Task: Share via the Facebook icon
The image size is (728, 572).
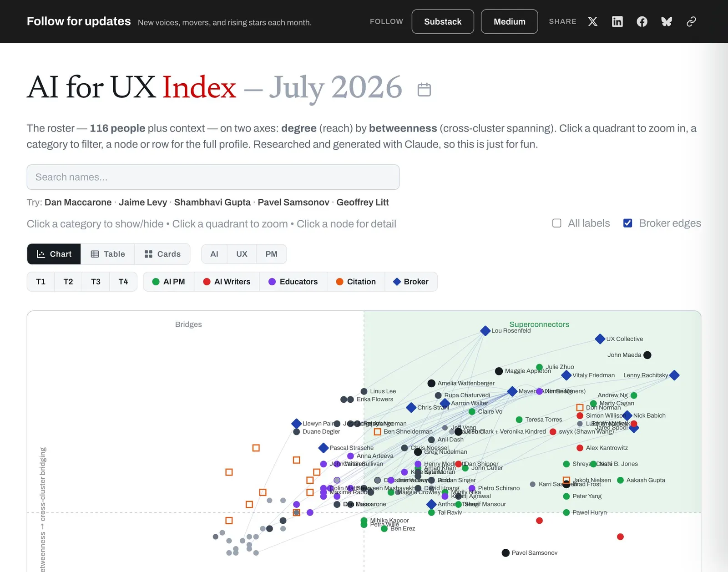Action: [642, 21]
